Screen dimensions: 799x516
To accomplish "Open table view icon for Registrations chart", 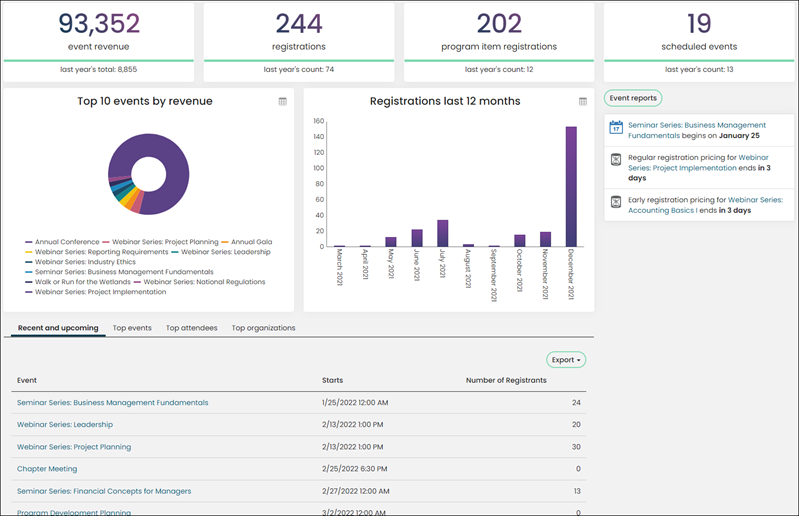I will click(583, 101).
